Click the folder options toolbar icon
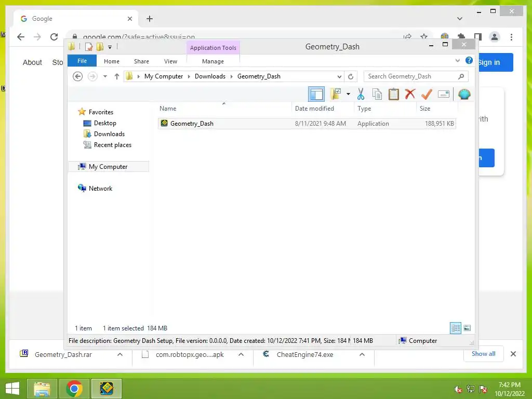Viewport: 532px width, 399px height. (x=336, y=95)
